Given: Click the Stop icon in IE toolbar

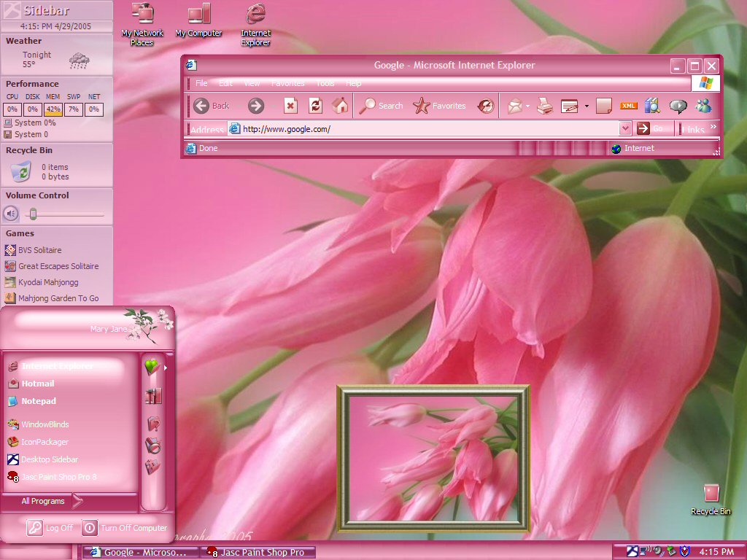Looking at the screenshot, I should (x=290, y=106).
